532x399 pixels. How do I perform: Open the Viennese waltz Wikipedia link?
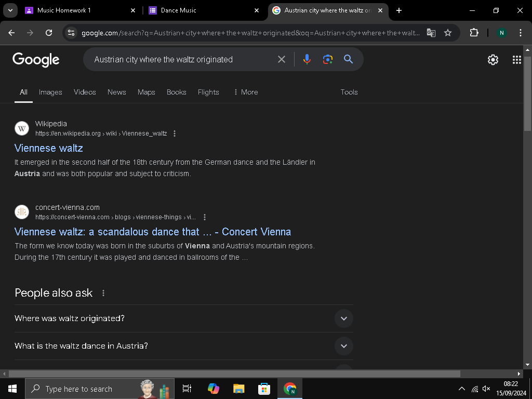tap(48, 148)
